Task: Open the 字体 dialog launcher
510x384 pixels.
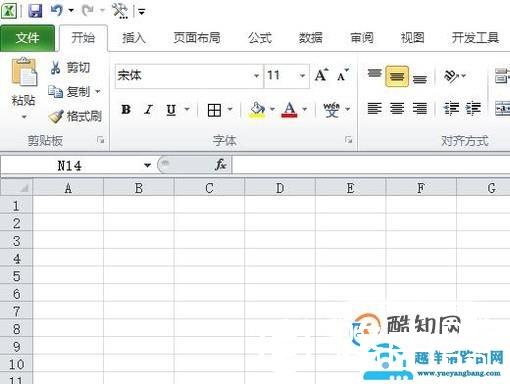Action: pos(348,140)
